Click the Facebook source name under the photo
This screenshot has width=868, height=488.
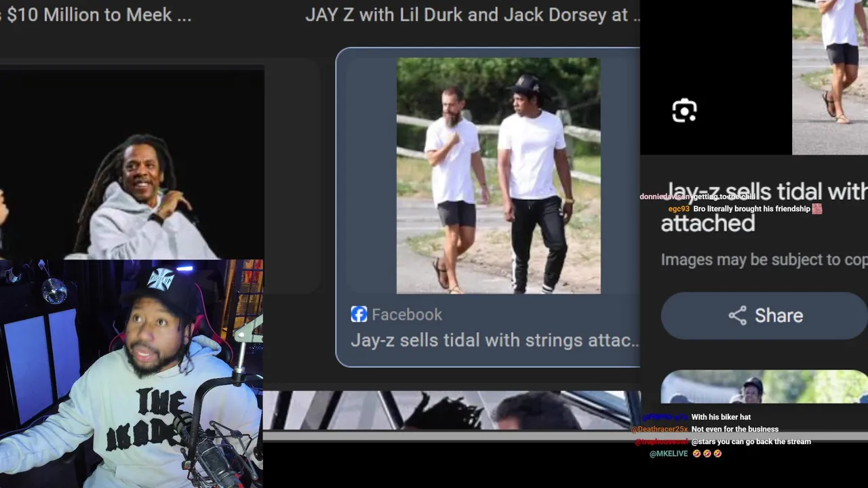pyautogui.click(x=407, y=314)
